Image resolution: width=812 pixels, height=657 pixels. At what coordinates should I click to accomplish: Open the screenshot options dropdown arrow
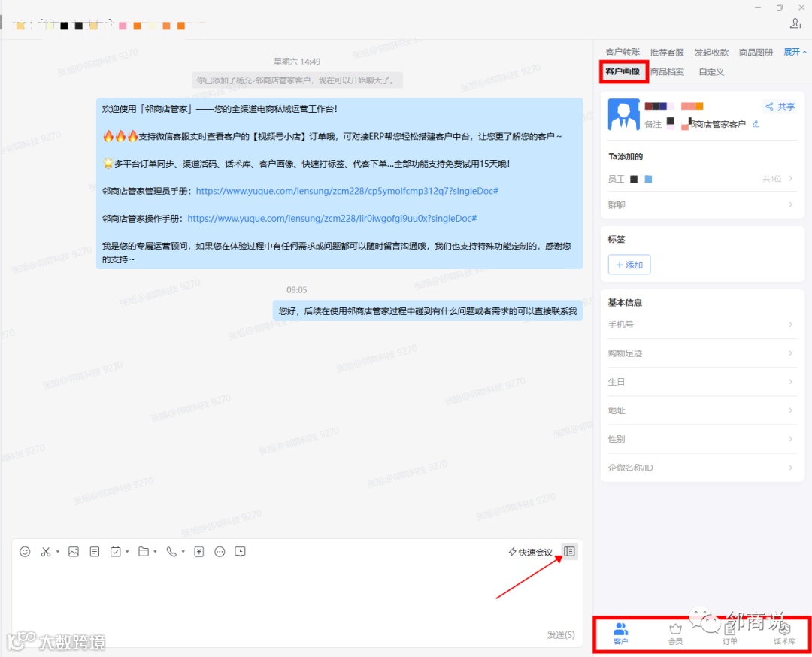pyautogui.click(x=57, y=552)
